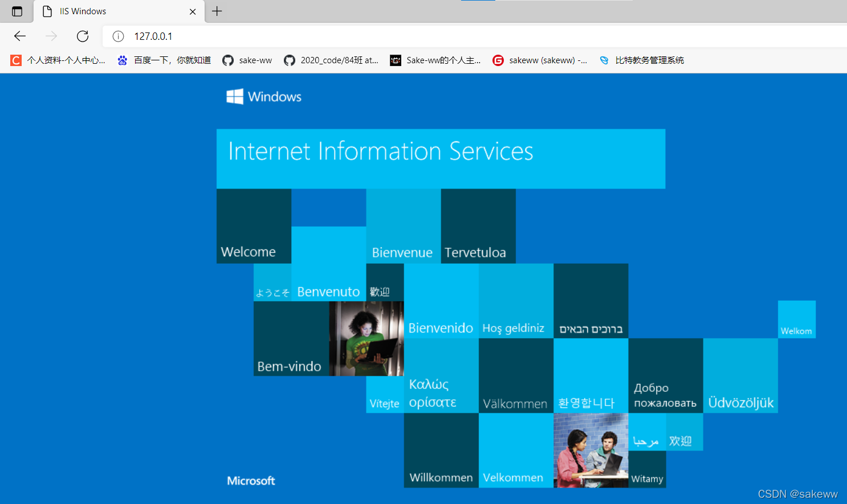Click the Welcome tile
Screen dimensions: 847x504
click(x=254, y=226)
